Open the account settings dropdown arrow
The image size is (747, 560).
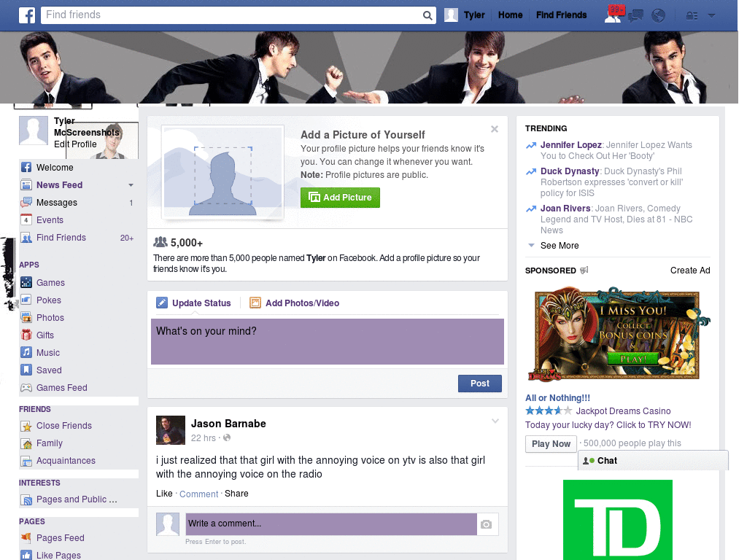pos(711,15)
